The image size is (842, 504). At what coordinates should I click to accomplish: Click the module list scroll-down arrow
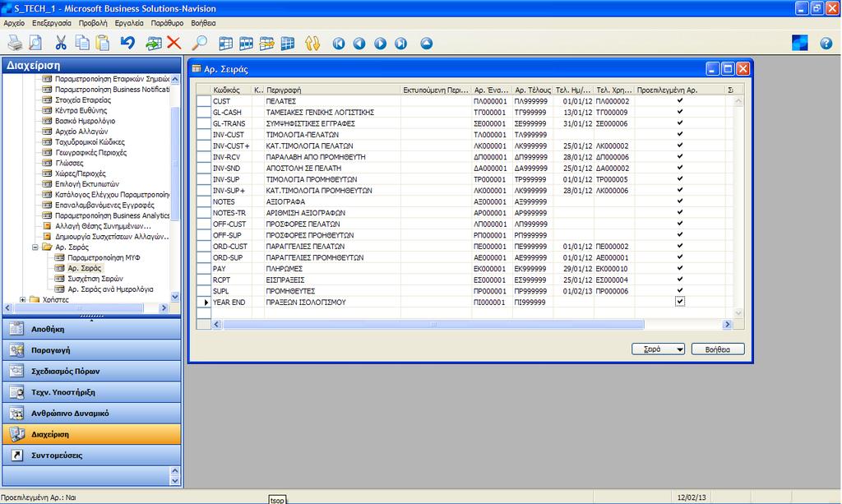[x=175, y=480]
